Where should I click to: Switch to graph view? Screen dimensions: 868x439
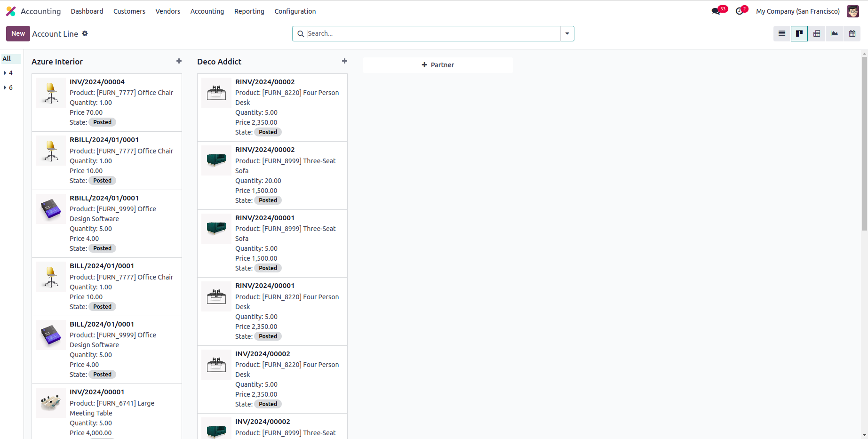(835, 33)
